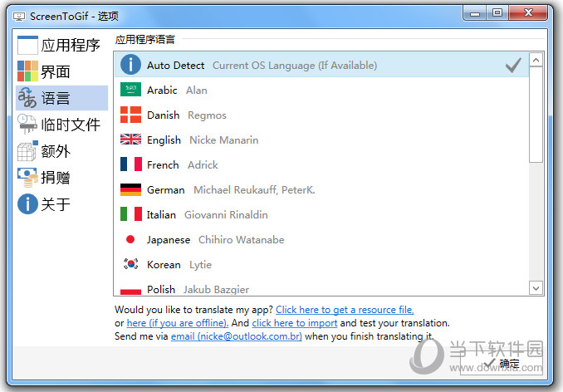563x392 pixels.
Task: Open 'here (if you are offline)' link
Action: 178,323
